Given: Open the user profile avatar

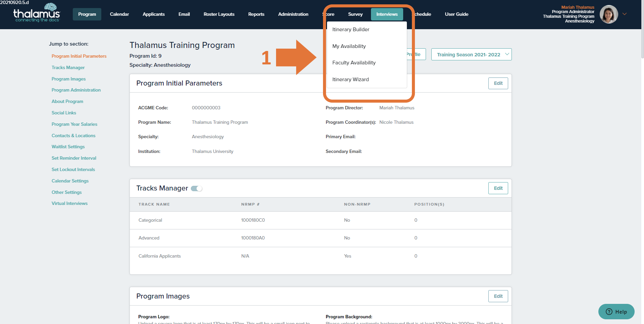Looking at the screenshot, I should [609, 14].
